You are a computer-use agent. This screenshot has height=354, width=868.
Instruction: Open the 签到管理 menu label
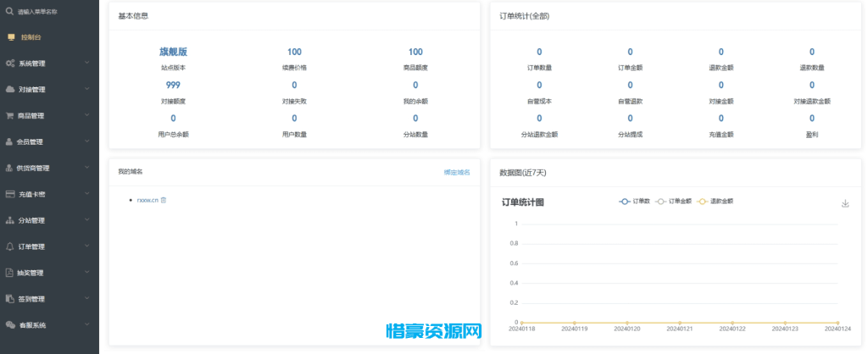point(31,299)
